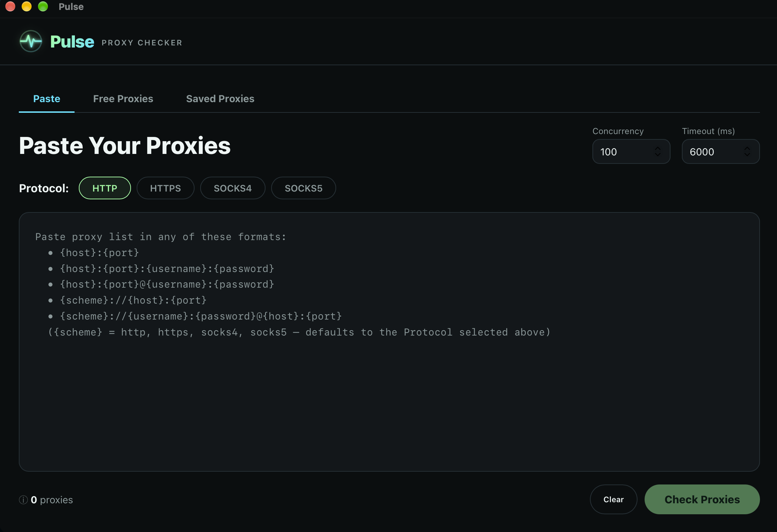Click the Timeout stepper arrows
The image size is (777, 532).
[747, 151]
